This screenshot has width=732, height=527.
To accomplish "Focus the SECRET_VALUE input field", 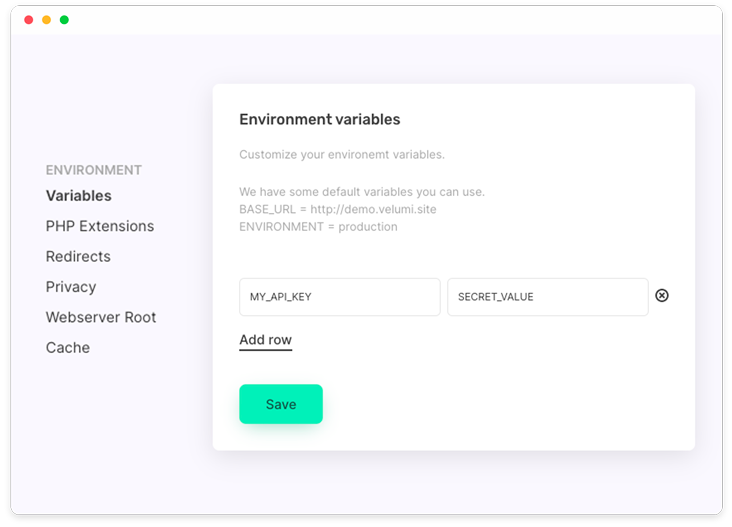I will [x=548, y=297].
